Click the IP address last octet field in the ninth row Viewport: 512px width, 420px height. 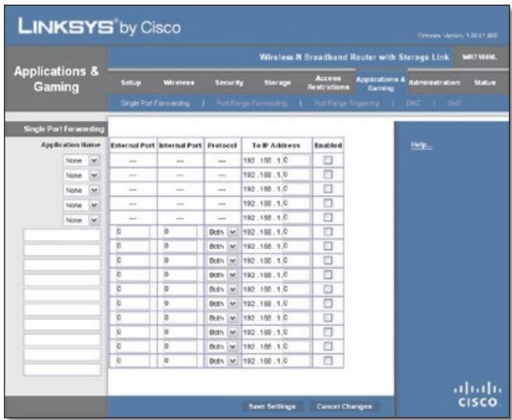click(x=296, y=275)
